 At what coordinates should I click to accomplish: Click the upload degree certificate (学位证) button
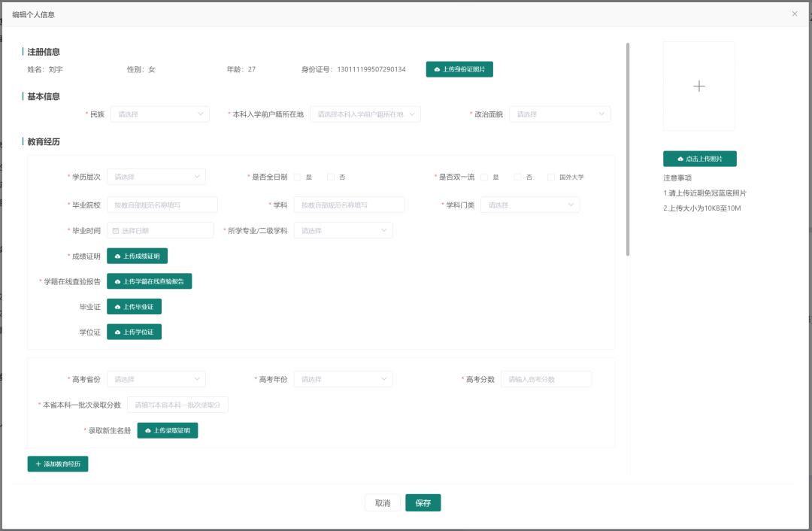pyautogui.click(x=134, y=332)
